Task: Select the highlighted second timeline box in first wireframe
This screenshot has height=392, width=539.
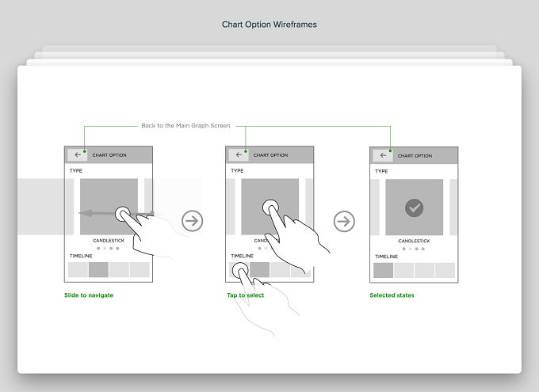Action: tap(98, 270)
